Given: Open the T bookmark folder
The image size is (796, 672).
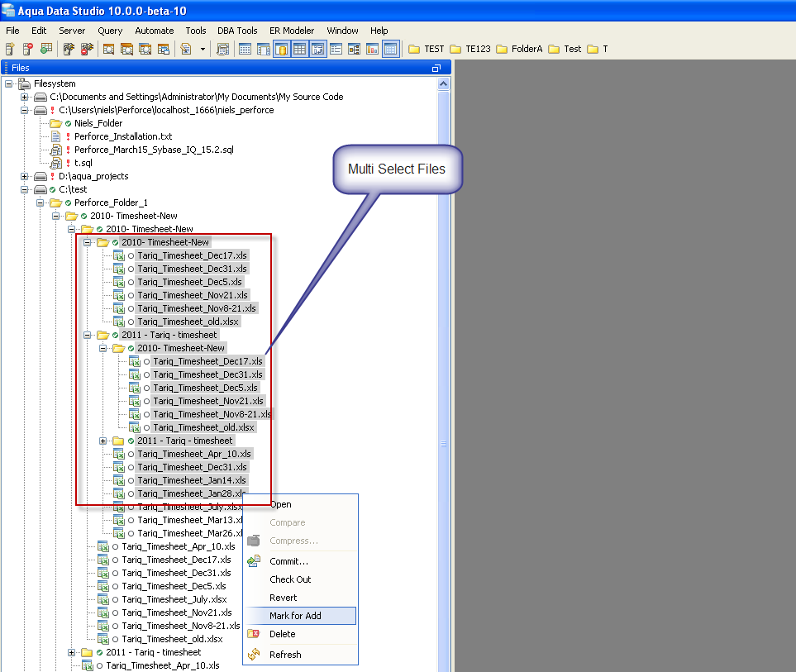Looking at the screenshot, I should pyautogui.click(x=598, y=49).
